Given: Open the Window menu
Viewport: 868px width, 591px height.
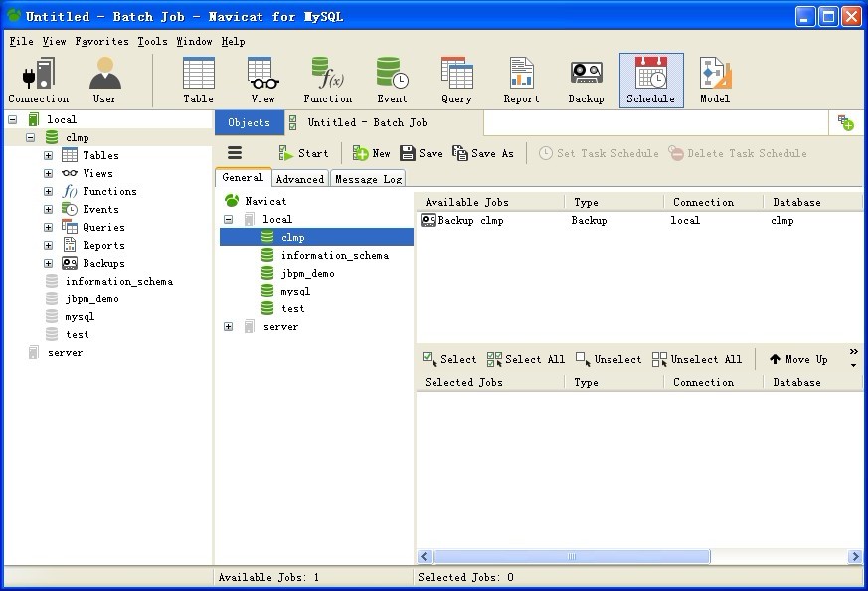Looking at the screenshot, I should (x=194, y=41).
